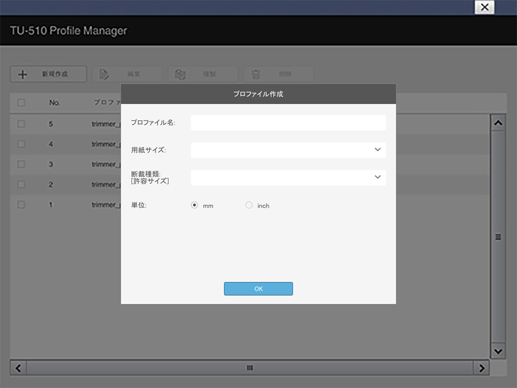517x388 pixels.
Task: Click the horizontal scrollbar thumb grip
Action: pos(250,368)
